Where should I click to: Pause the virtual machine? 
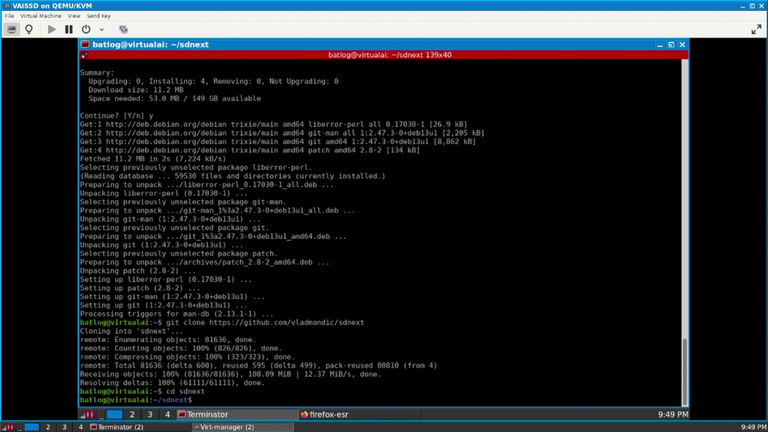coord(69,29)
